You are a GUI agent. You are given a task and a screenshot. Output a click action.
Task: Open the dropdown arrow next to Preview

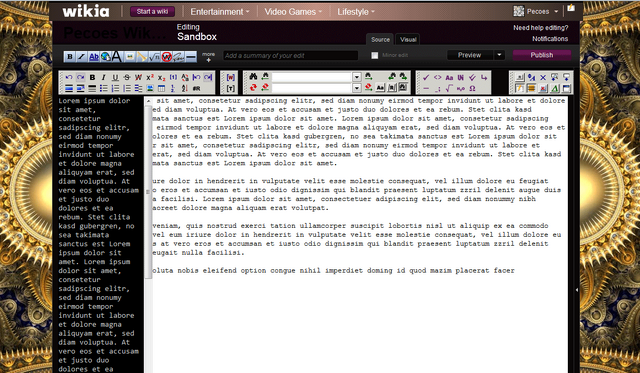tap(499, 55)
